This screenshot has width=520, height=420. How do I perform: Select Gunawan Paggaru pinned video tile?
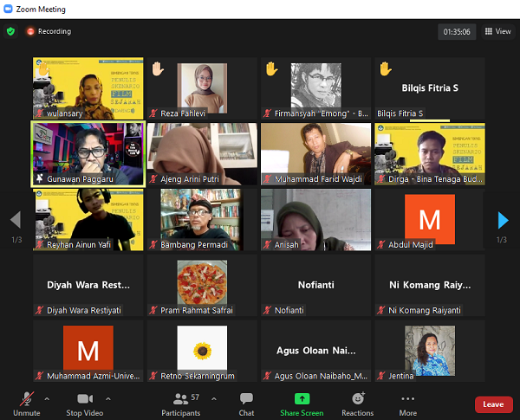[88, 154]
